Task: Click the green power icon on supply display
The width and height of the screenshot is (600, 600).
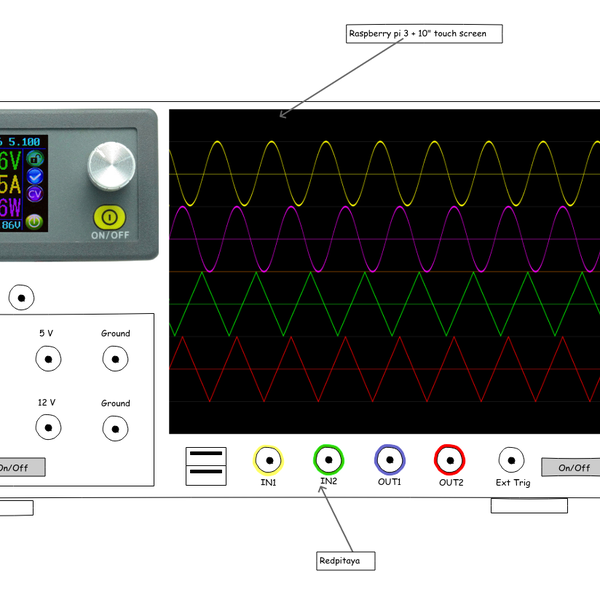Action: click(34, 222)
